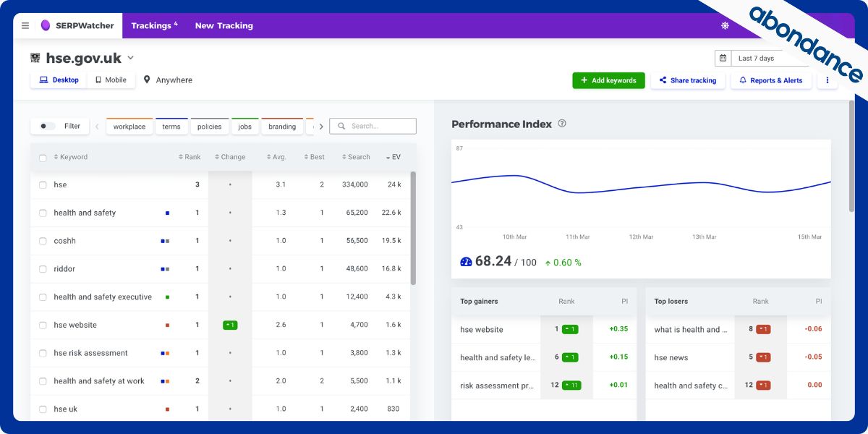Click the magnifier icon in search box

coord(341,126)
